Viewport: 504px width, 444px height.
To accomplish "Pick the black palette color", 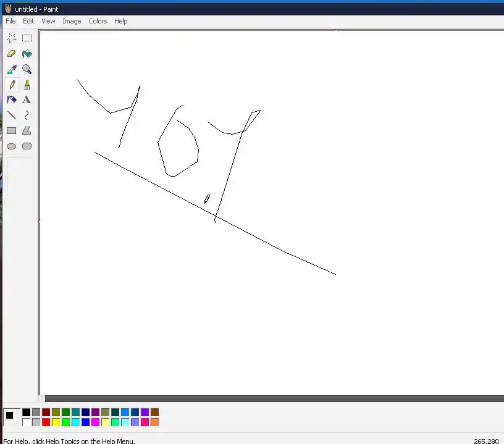I will [27, 412].
